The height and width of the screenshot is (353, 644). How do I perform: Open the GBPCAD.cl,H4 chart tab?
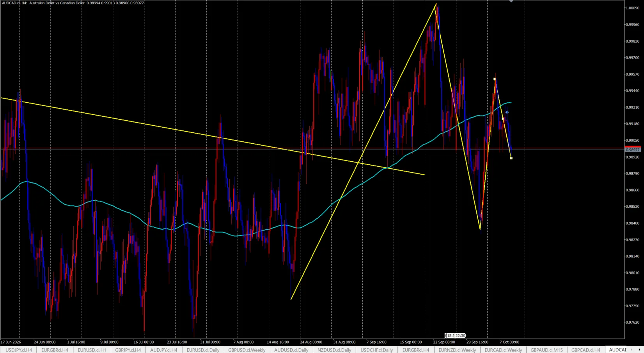click(x=586, y=350)
